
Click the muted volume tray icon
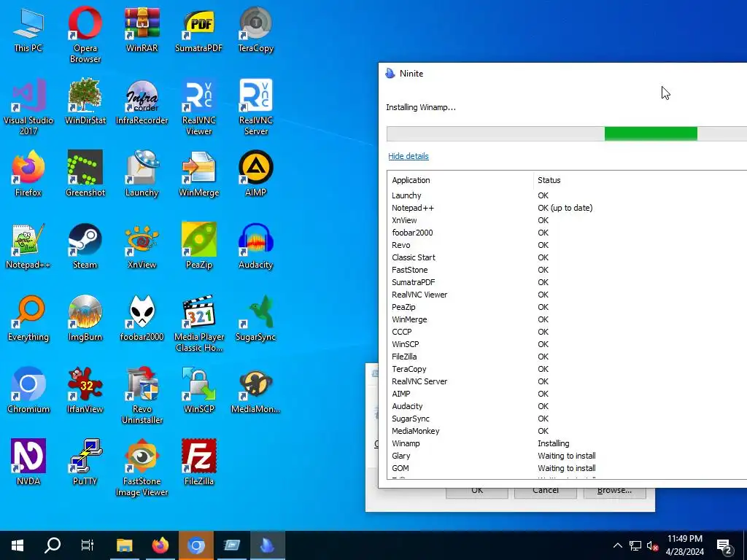(653, 545)
